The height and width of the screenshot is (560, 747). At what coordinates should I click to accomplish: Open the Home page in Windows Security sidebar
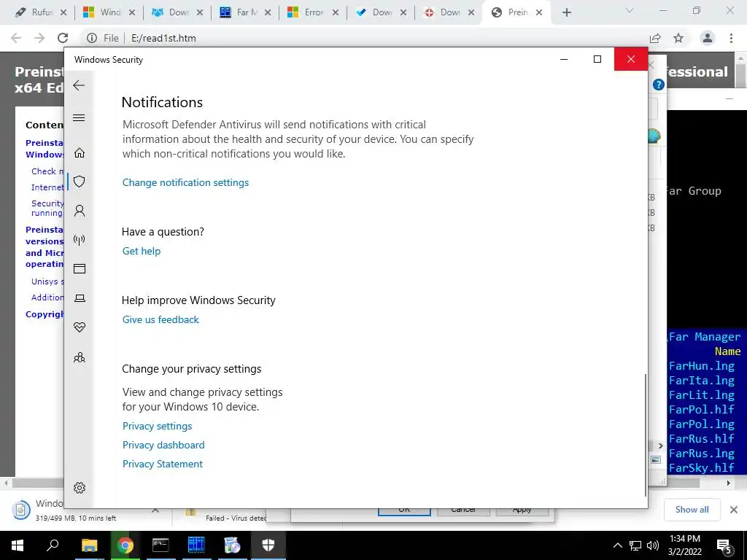pos(80,152)
